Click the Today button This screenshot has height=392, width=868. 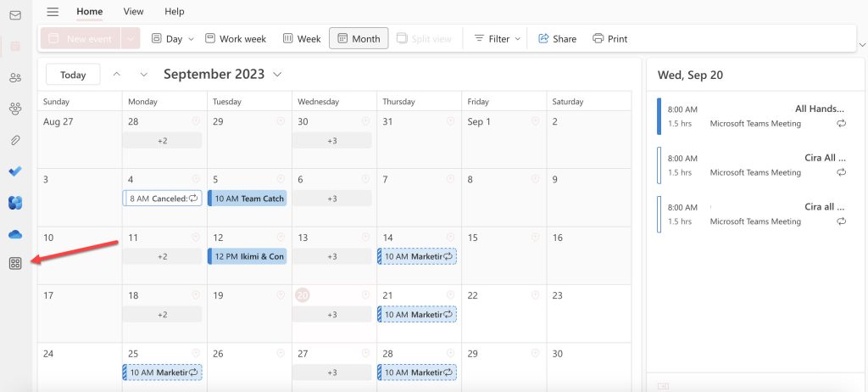(x=73, y=75)
